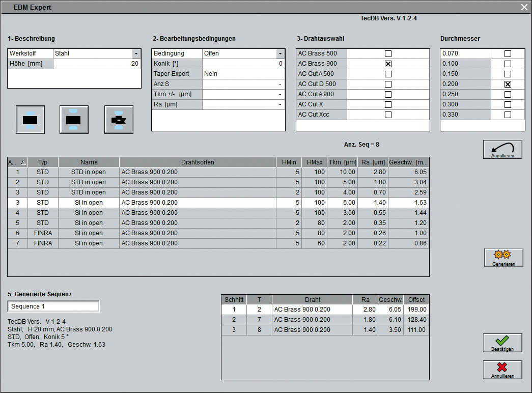Select the workpiece with raised upper nozzle icon
The image size is (532, 393).
pyautogui.click(x=74, y=120)
